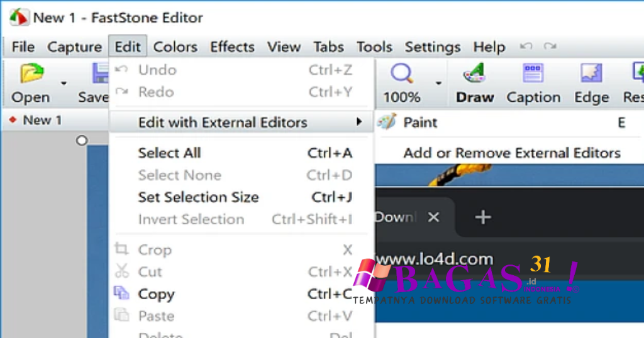644x338 pixels.
Task: Click the redo arrow in menu bar
Action: 550,46
